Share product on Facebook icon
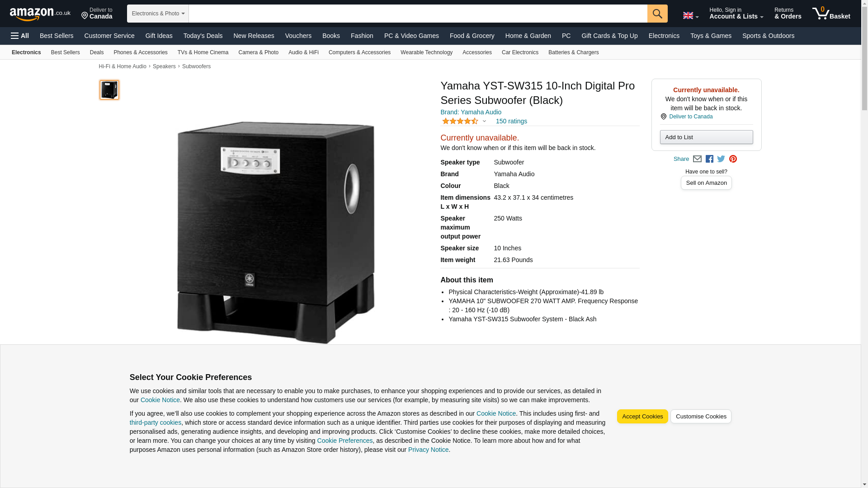 point(709,159)
